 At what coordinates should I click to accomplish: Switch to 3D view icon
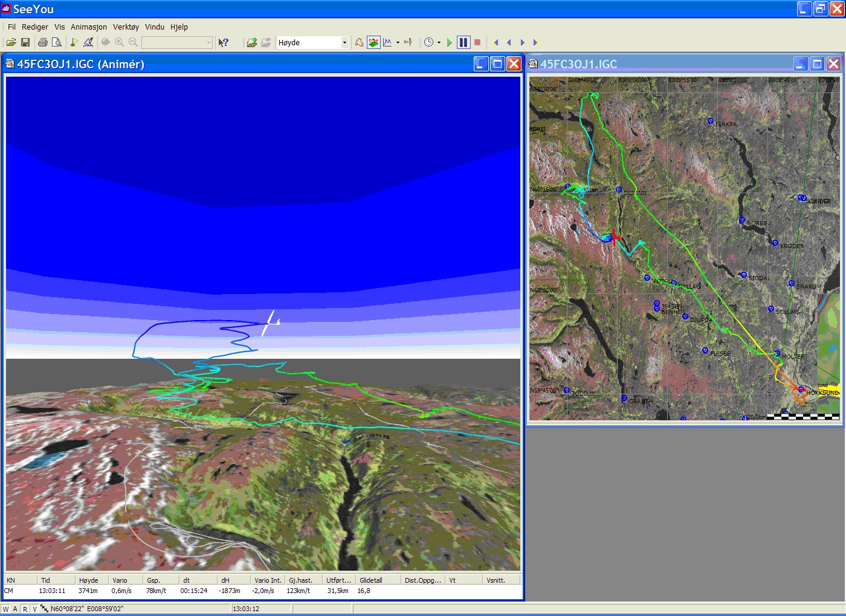tap(373, 42)
